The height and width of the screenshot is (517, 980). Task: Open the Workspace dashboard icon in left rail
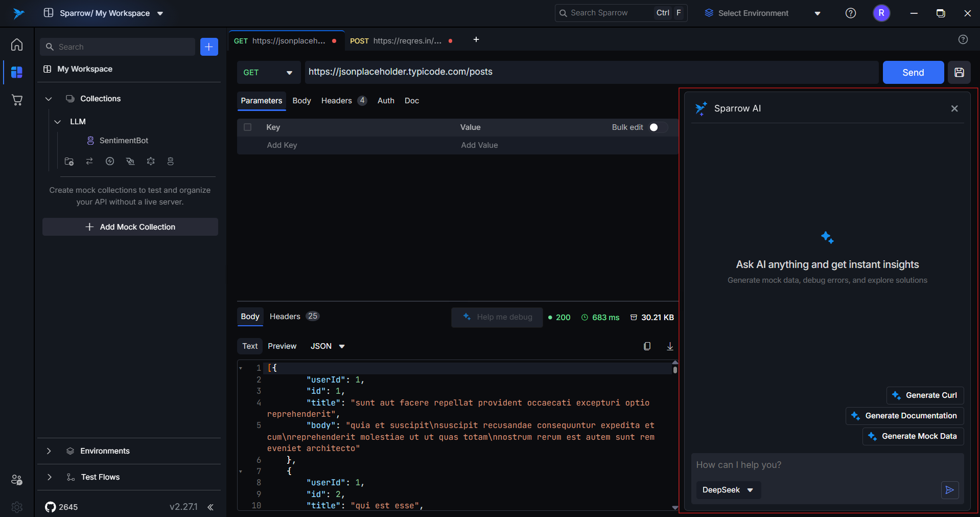17,72
